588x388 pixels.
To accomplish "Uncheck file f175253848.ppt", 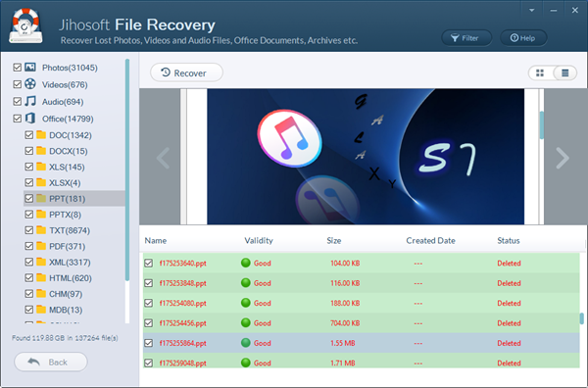I will tap(149, 283).
